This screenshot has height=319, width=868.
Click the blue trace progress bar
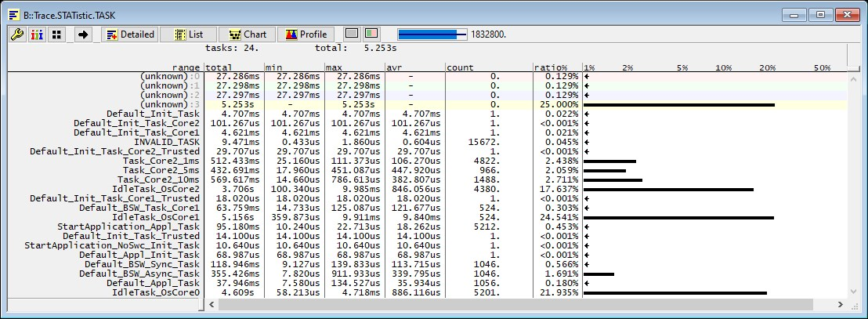(432, 34)
